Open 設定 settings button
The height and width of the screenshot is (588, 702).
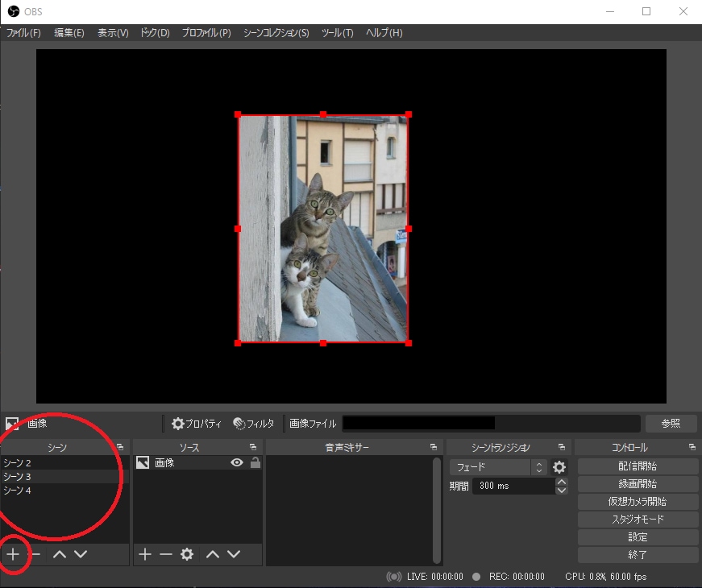pos(638,537)
